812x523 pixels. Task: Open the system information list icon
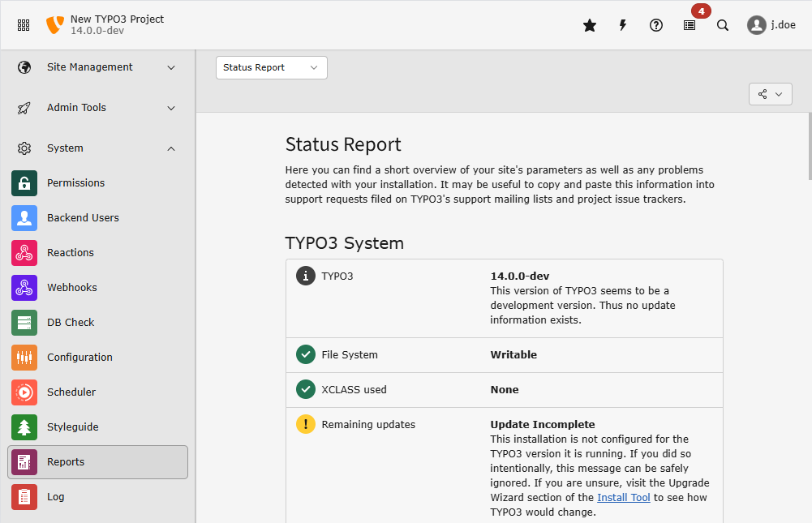690,25
